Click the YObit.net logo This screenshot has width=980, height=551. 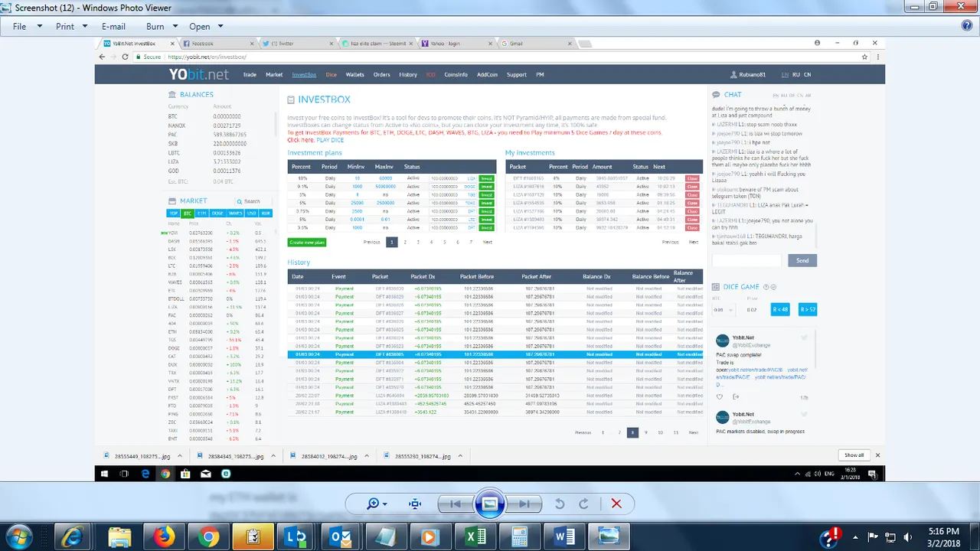(199, 74)
